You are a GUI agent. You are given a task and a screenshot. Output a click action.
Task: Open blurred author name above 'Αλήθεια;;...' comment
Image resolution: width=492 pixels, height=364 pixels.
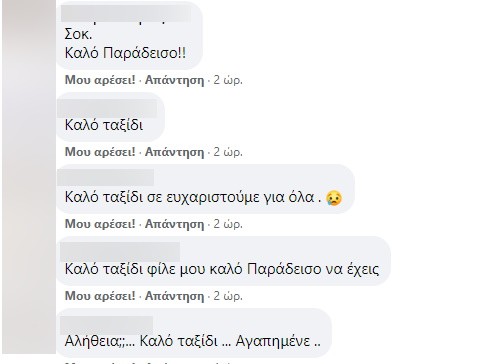click(x=106, y=325)
